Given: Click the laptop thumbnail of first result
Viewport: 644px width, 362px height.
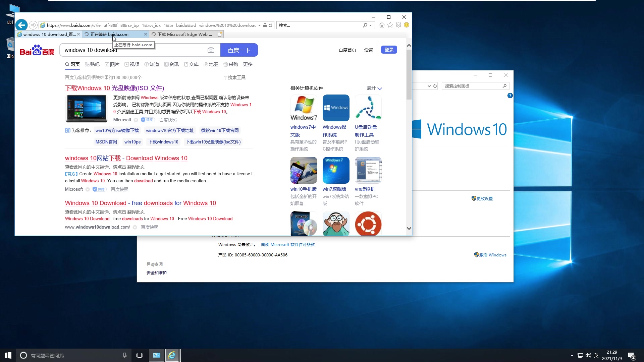Looking at the screenshot, I should (x=87, y=108).
